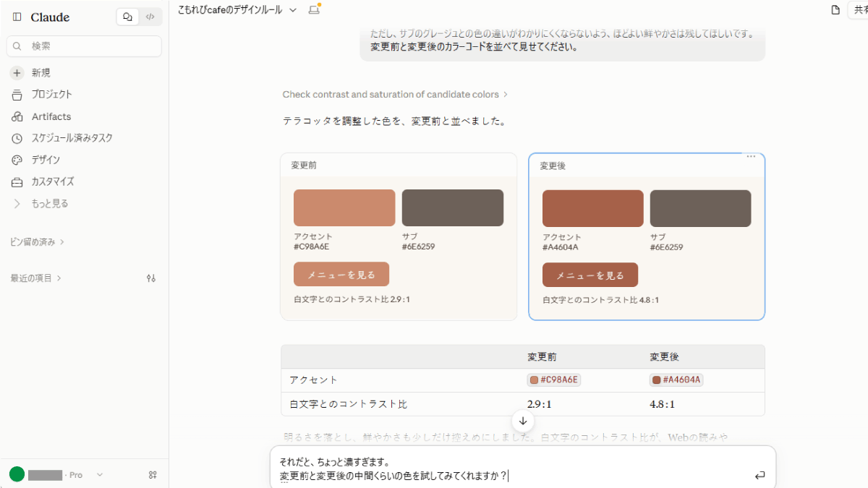Start a new chat with 新規
This screenshot has height=488, width=868.
pyautogui.click(x=84, y=73)
